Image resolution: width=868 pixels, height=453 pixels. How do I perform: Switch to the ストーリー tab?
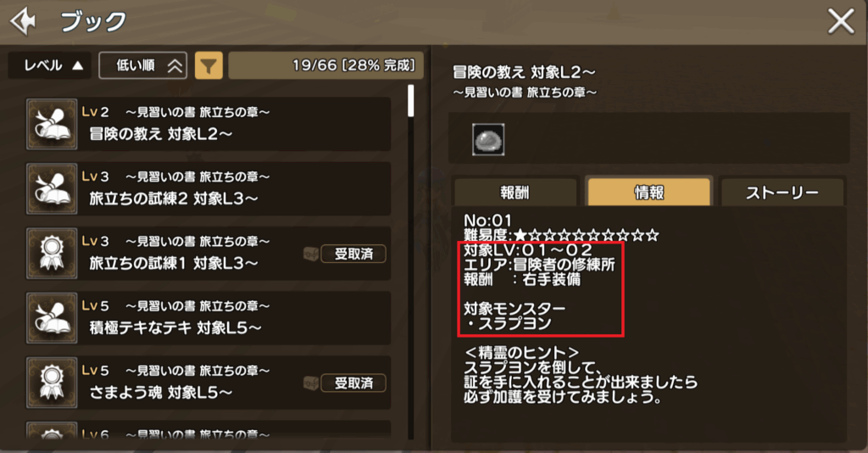coord(782,193)
